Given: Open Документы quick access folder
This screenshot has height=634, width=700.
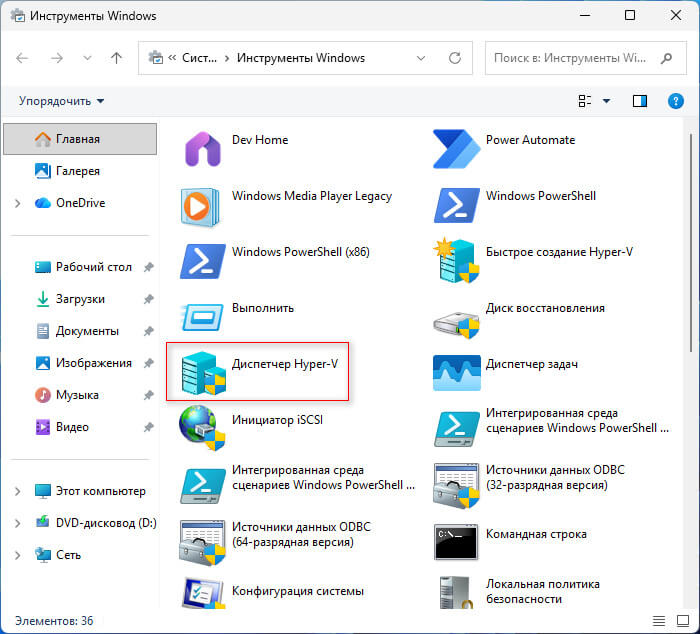Looking at the screenshot, I should (80, 331).
